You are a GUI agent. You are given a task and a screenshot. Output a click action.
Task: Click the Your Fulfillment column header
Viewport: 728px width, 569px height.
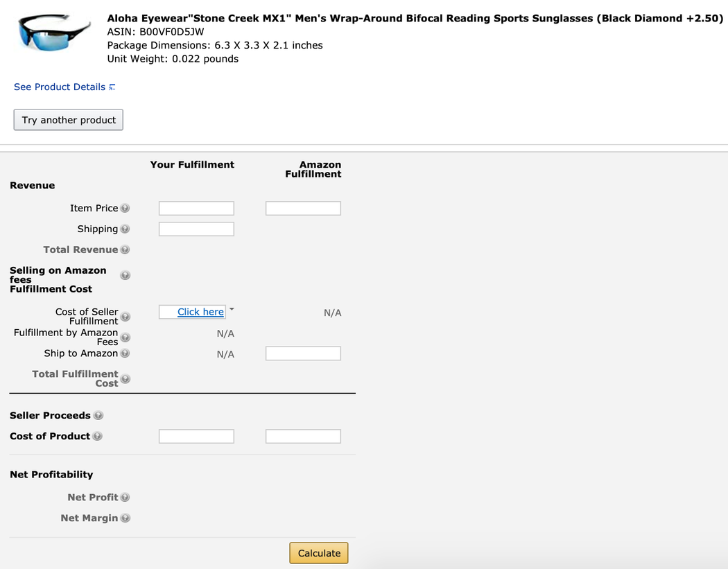(192, 165)
